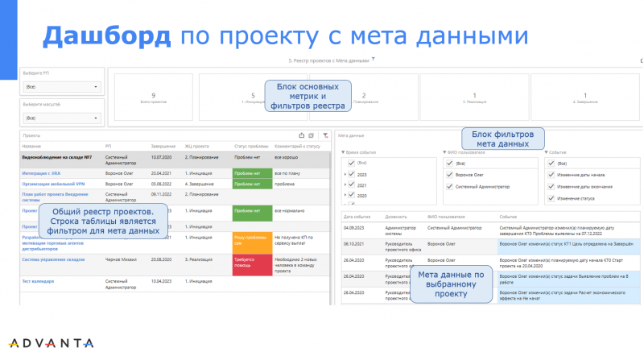Toggle Изменение статуса event checkbox
Image resolution: width=644 pixels, height=352 pixels.
[x=551, y=197]
